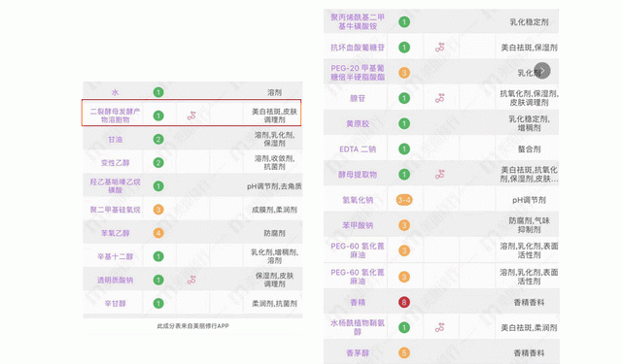The height and width of the screenshot is (364, 622).
Task: Open the 辛甘醇 ingredient link
Action: 115,304
